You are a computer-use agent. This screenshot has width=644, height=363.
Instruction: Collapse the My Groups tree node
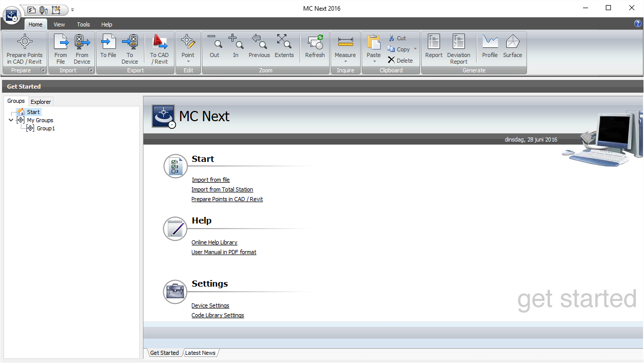[x=11, y=120]
